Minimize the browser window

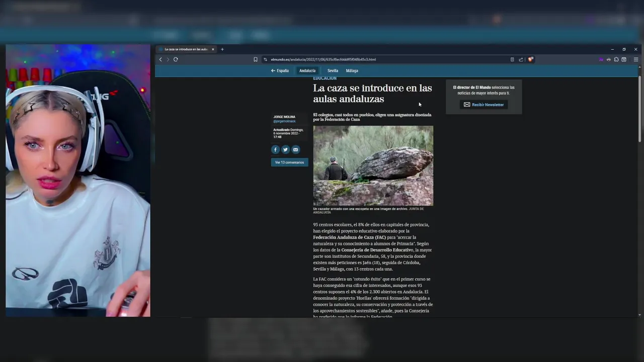pyautogui.click(x=612, y=49)
